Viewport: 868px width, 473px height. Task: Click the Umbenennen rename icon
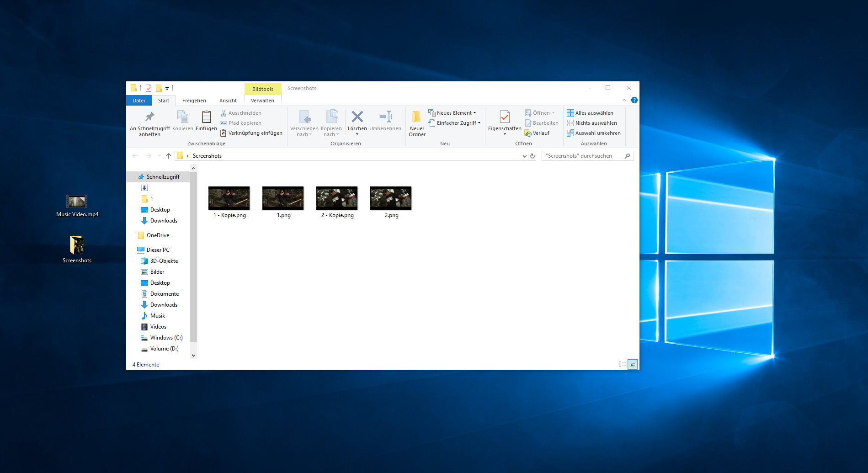click(x=385, y=121)
